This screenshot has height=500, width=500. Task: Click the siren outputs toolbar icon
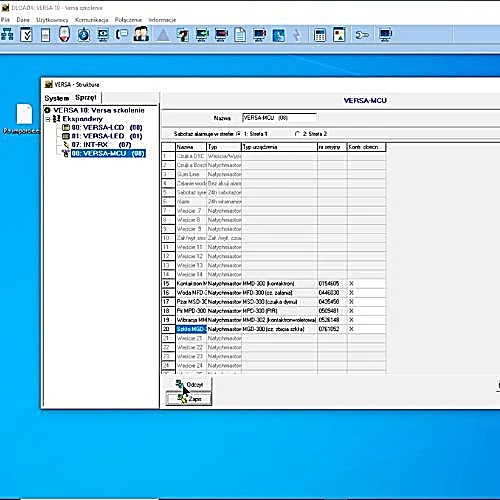(64, 35)
